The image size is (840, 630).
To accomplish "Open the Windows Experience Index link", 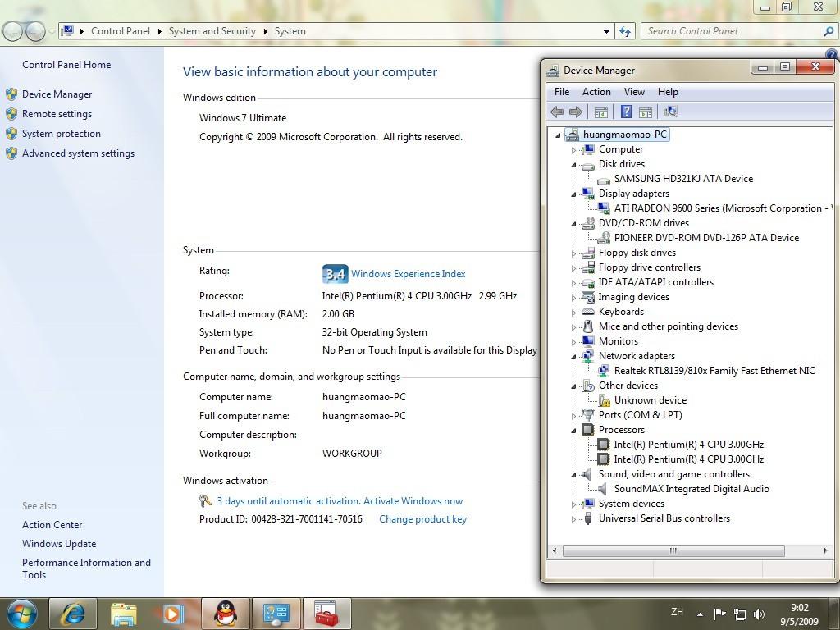I will 408,274.
